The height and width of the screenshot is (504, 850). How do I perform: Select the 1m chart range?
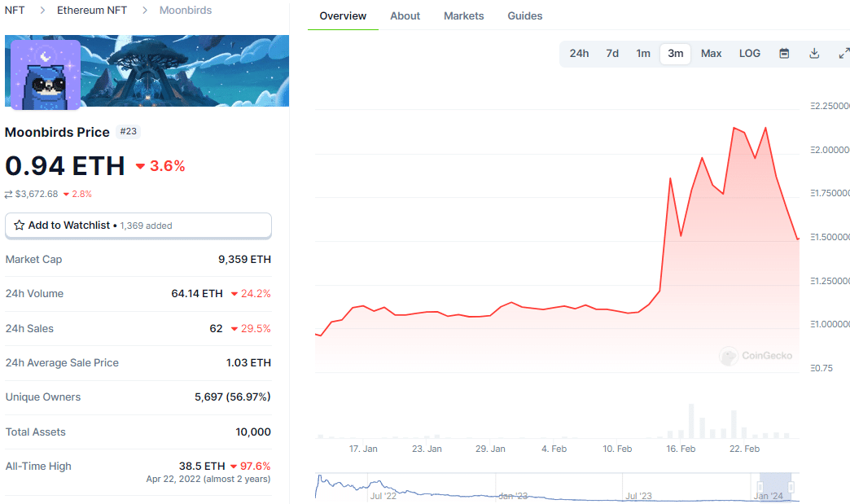pos(643,53)
